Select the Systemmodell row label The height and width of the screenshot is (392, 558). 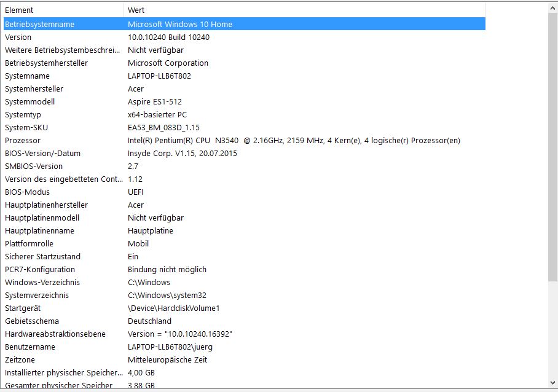click(29, 102)
